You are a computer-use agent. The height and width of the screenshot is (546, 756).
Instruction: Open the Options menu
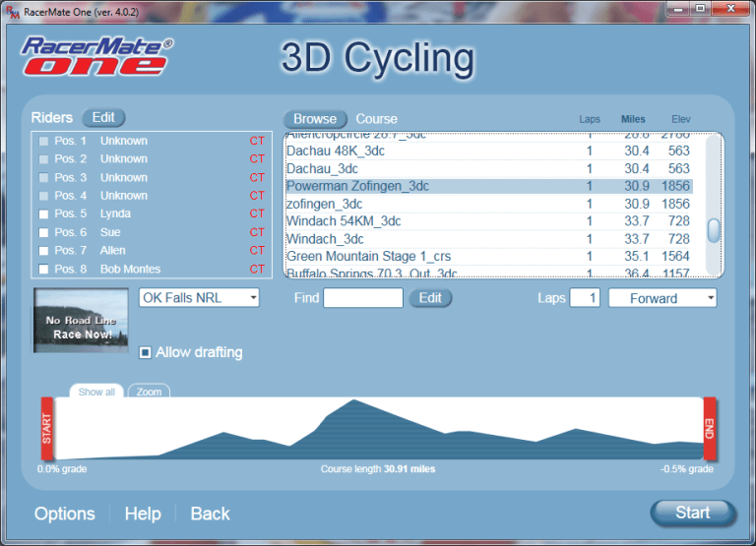click(65, 514)
